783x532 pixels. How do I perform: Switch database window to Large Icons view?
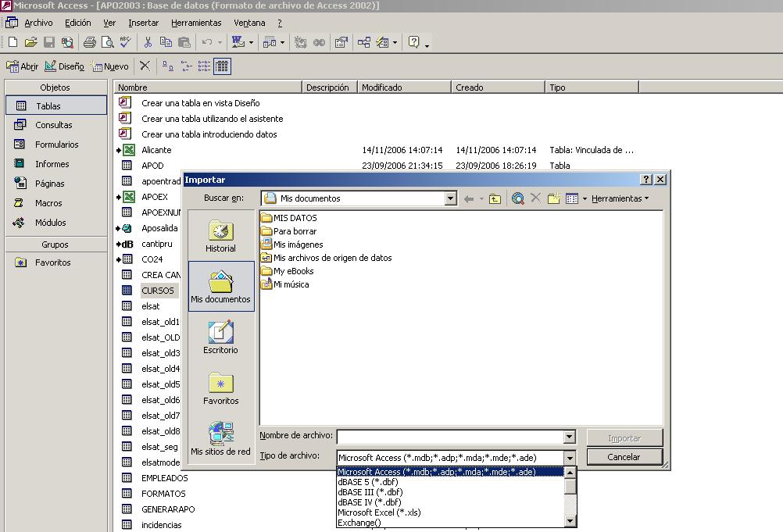point(168,66)
